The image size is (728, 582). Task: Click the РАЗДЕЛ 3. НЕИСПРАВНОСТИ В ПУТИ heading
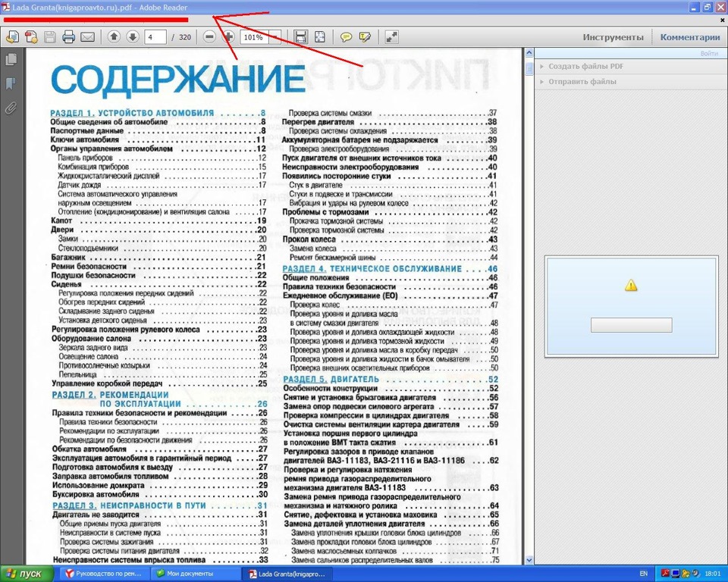tap(129, 505)
